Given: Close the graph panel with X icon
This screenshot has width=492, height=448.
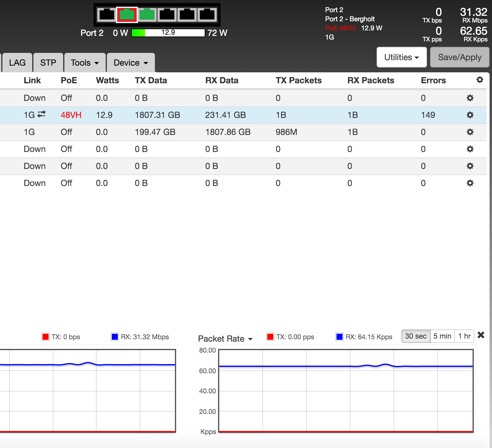Looking at the screenshot, I should click(x=481, y=335).
